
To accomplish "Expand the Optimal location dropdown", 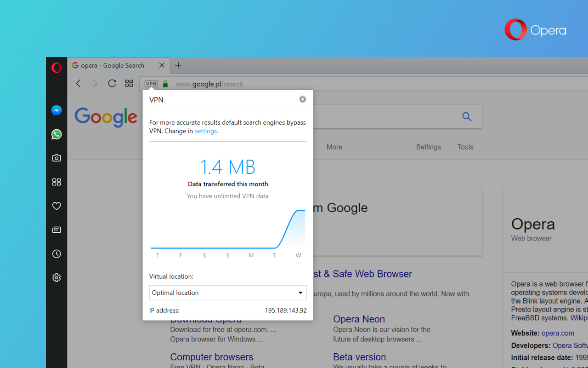I will point(228,293).
